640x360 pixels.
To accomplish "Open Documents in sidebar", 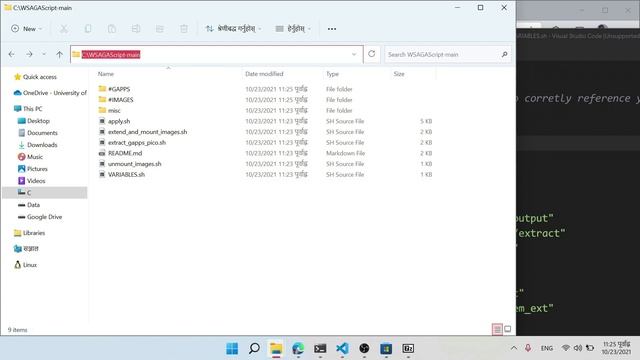I will pyautogui.click(x=38, y=133).
